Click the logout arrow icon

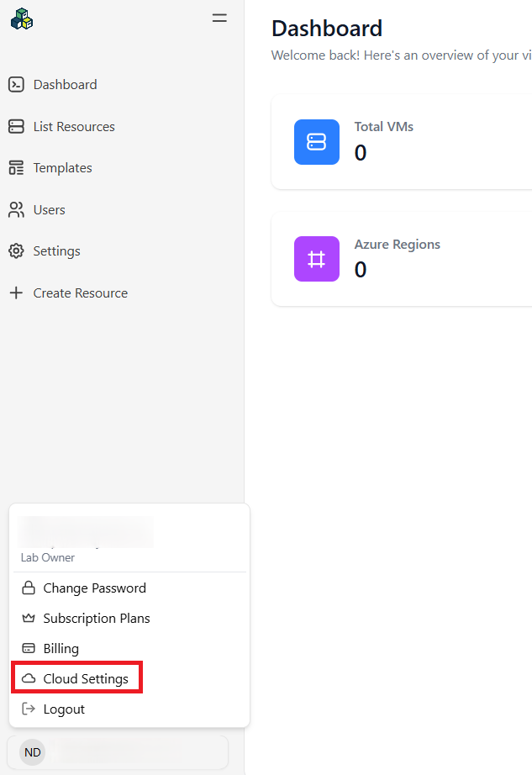pos(28,709)
